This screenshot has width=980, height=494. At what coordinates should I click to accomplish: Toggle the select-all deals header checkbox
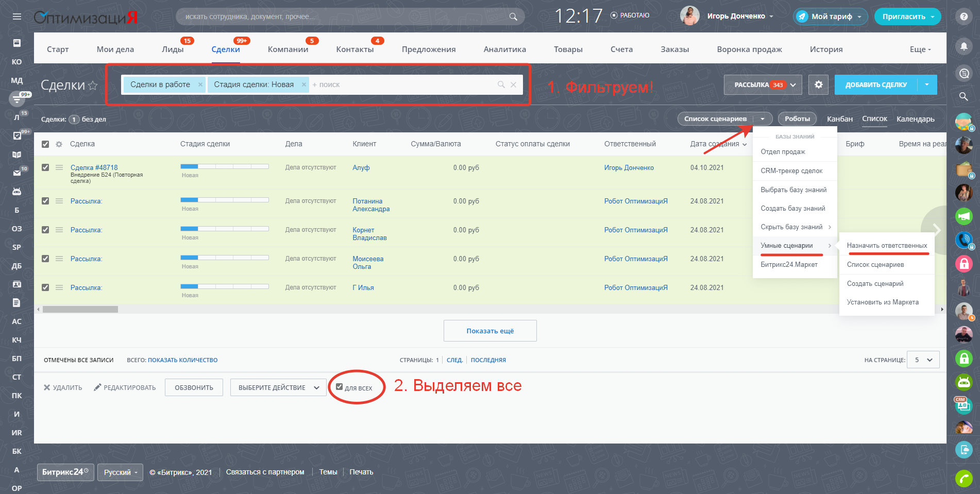tap(45, 144)
